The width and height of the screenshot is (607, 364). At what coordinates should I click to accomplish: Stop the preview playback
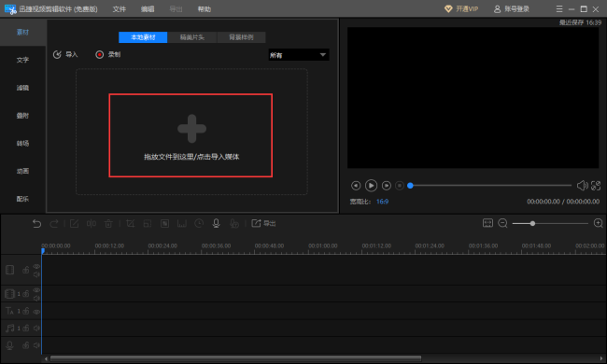coord(400,186)
